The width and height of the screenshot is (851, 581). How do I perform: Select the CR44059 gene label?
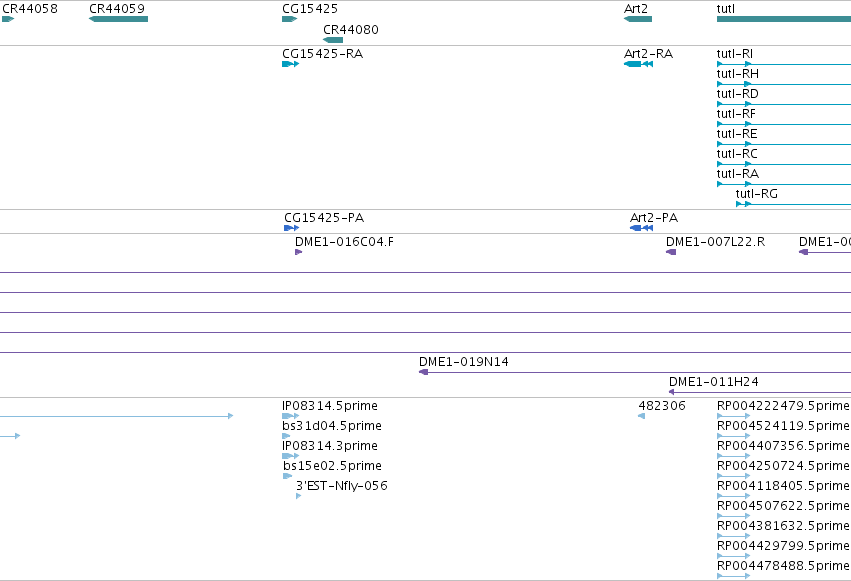pos(117,9)
